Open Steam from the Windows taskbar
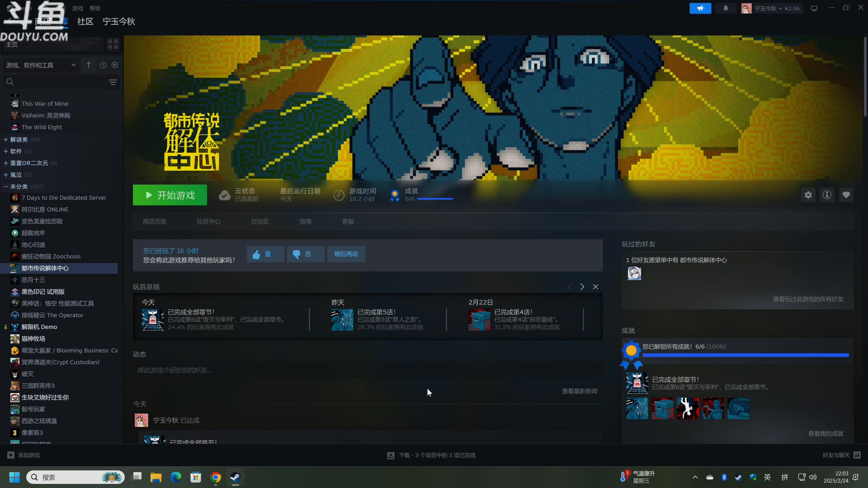The image size is (868, 488). [x=235, y=477]
